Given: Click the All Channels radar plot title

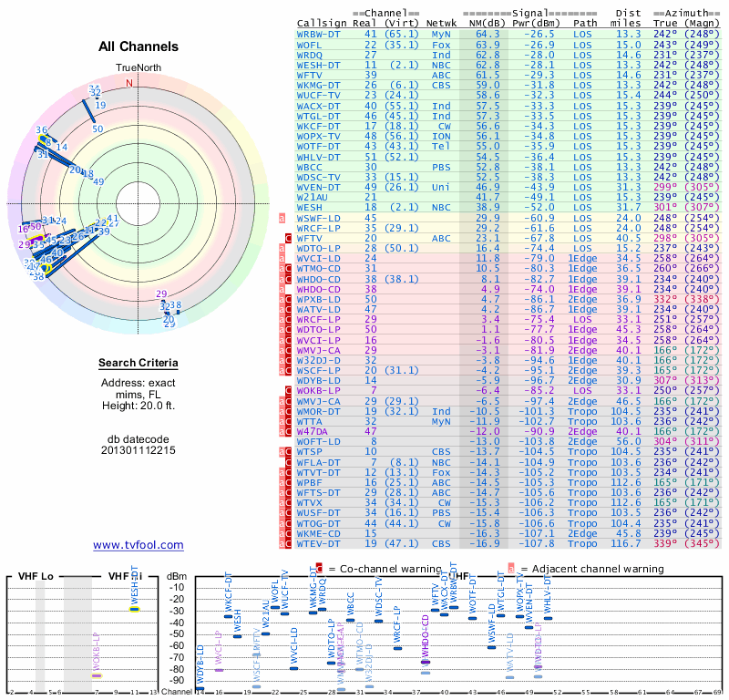Looking at the screenshot, I should 139,46.
